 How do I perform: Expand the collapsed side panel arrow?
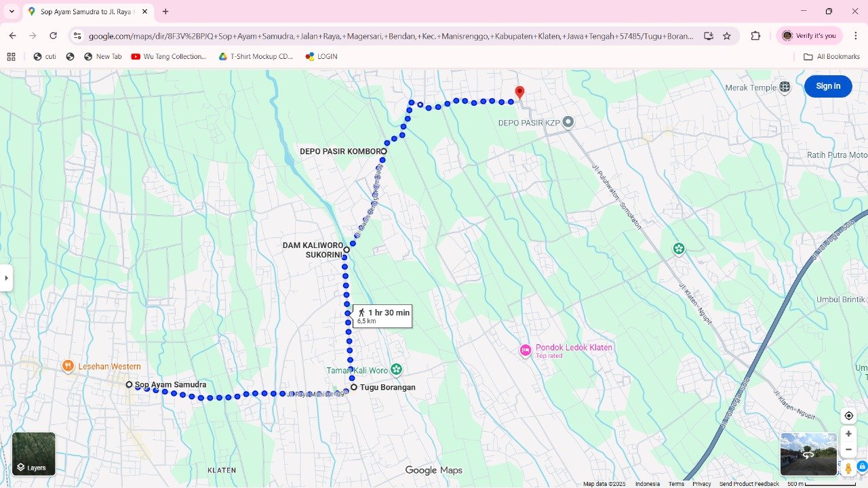[x=6, y=278]
